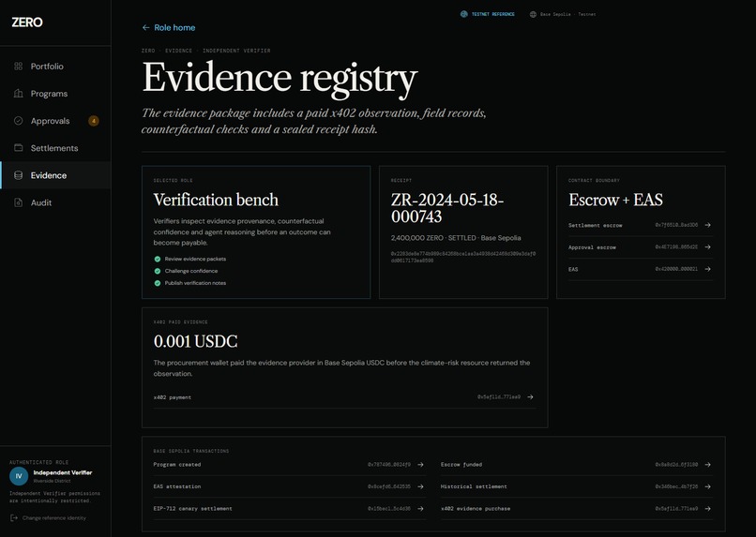Click EIP-712 canary settlement hash 0x15bec1…5c4d36
756x537 pixels.
point(389,509)
